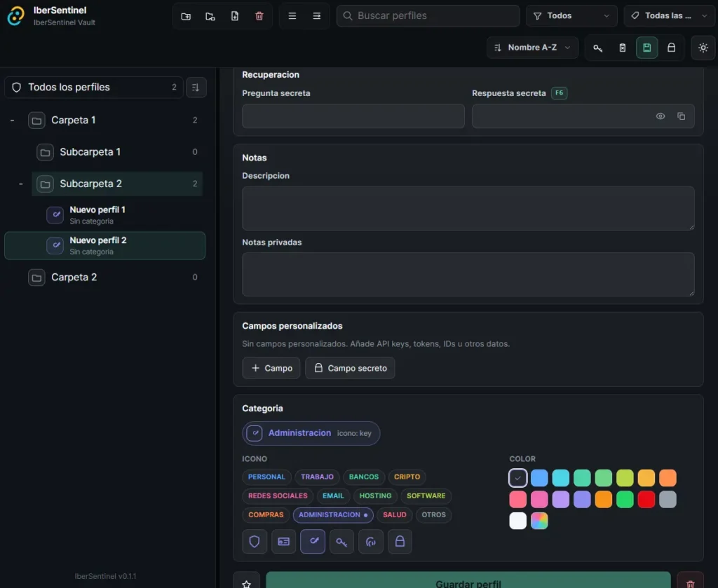Choose the key profile icon
This screenshot has height=588, width=718.
(341, 542)
